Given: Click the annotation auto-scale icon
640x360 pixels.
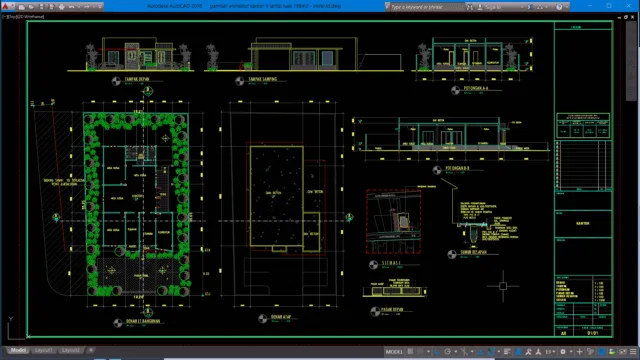Looking at the screenshot, I should [528, 351].
